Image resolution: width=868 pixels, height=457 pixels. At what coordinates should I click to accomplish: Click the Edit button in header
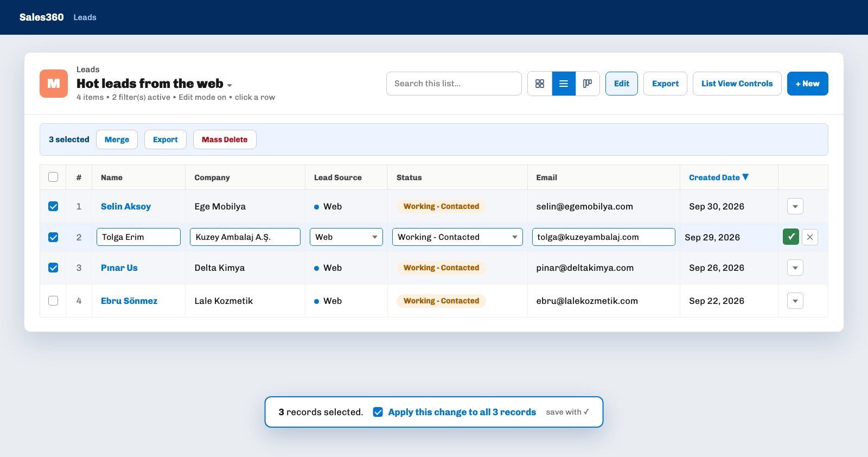622,84
